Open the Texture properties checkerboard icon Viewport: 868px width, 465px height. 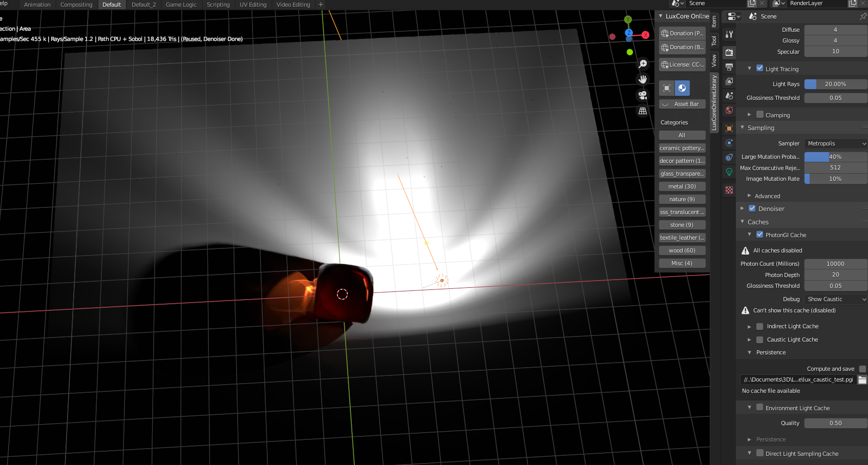click(x=729, y=190)
